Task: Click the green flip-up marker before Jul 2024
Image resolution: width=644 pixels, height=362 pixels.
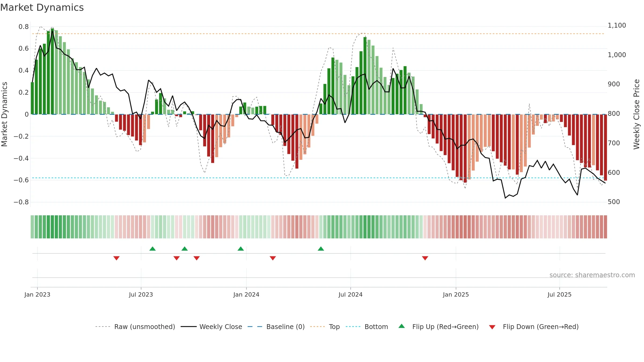Action: [x=321, y=249]
